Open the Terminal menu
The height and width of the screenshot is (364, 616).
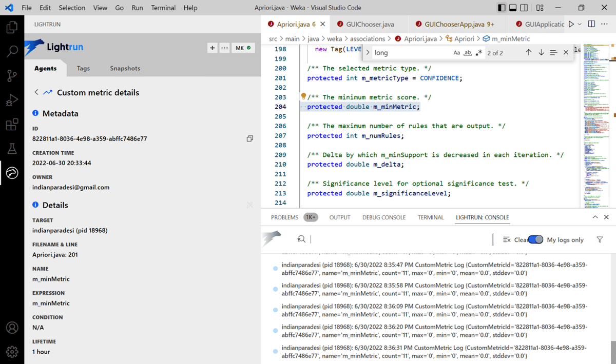coord(163,8)
